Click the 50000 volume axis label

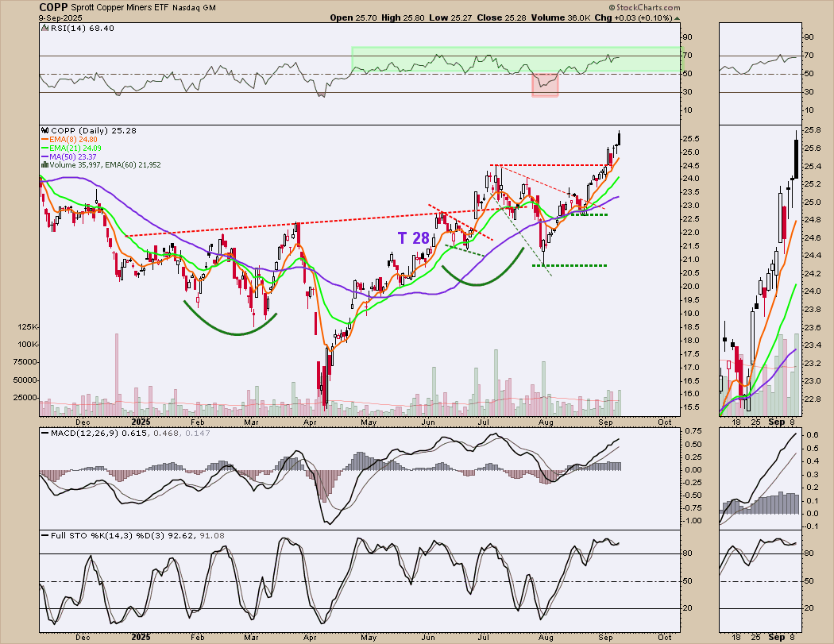tap(26, 380)
